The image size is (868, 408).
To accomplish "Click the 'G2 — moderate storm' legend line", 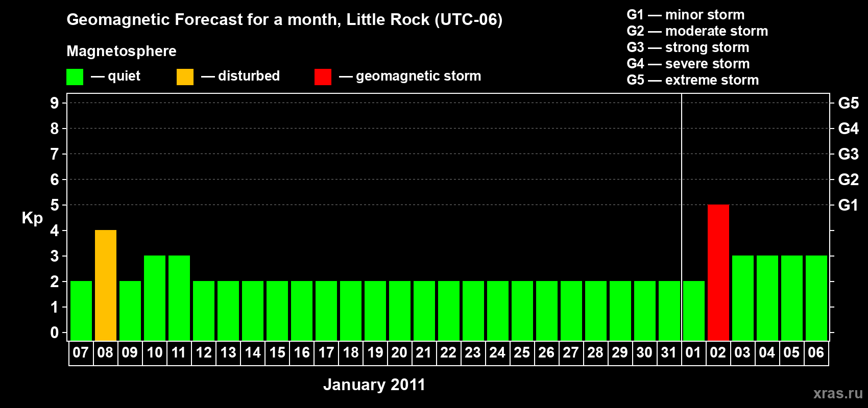I will coord(697,31).
